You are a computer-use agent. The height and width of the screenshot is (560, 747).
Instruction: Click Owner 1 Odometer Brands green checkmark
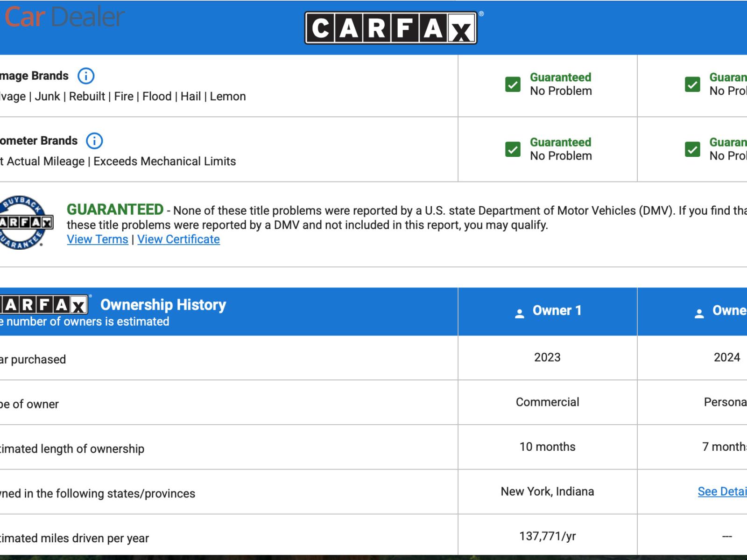point(513,149)
